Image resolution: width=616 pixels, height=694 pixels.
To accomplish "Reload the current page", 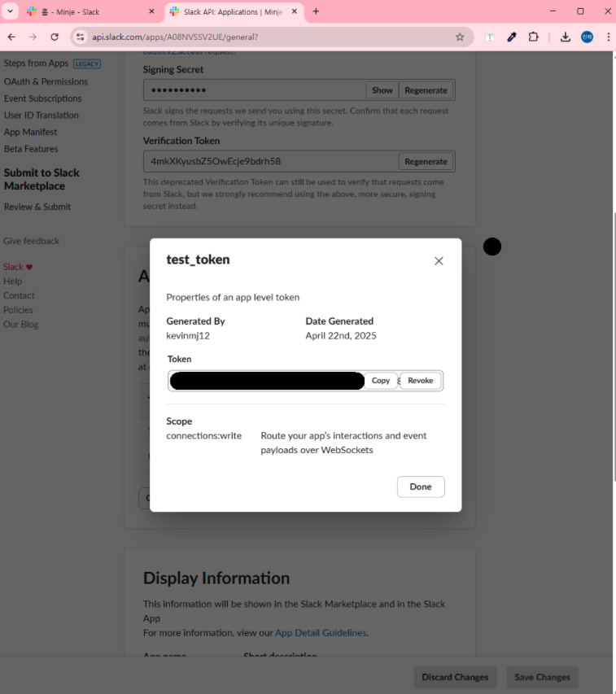I will coord(55,37).
